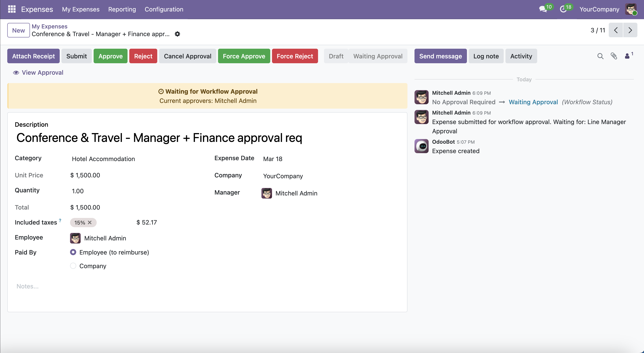View attachments via the paperclip icon
The height and width of the screenshot is (353, 644).
(x=614, y=56)
